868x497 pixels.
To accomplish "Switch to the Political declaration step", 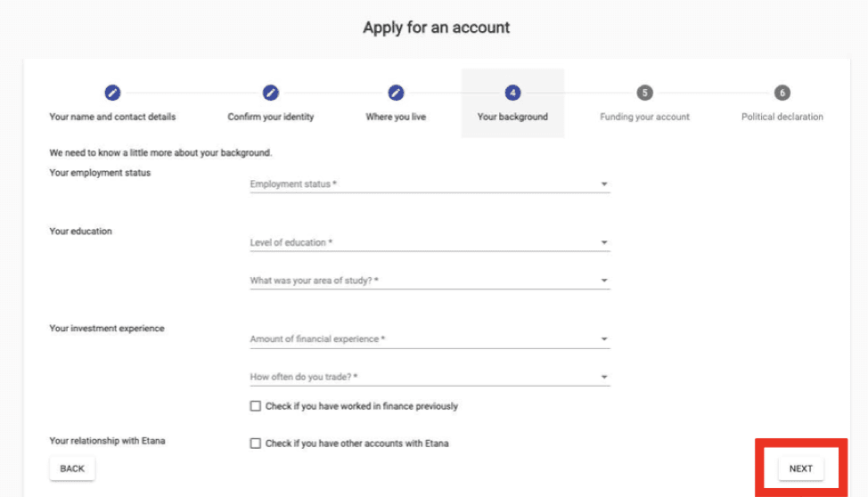I will pos(782,117).
